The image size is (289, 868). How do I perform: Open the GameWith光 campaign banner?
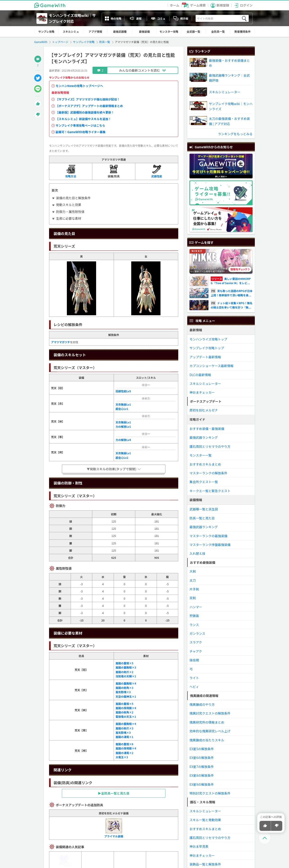221,166
